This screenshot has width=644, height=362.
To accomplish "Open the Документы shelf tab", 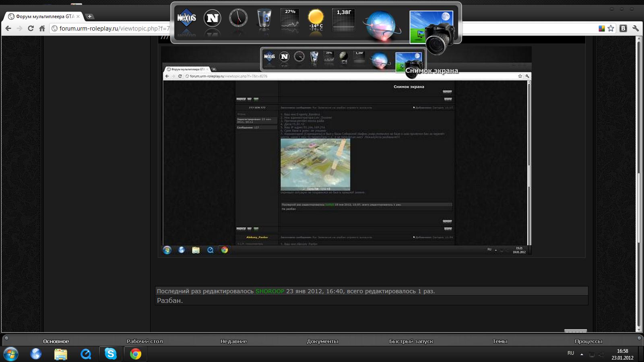I will click(x=322, y=341).
